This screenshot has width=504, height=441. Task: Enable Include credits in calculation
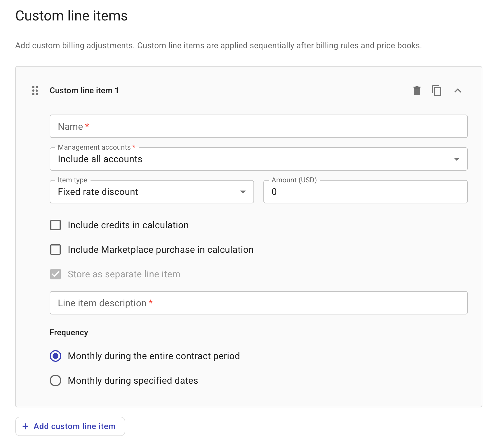pos(55,225)
